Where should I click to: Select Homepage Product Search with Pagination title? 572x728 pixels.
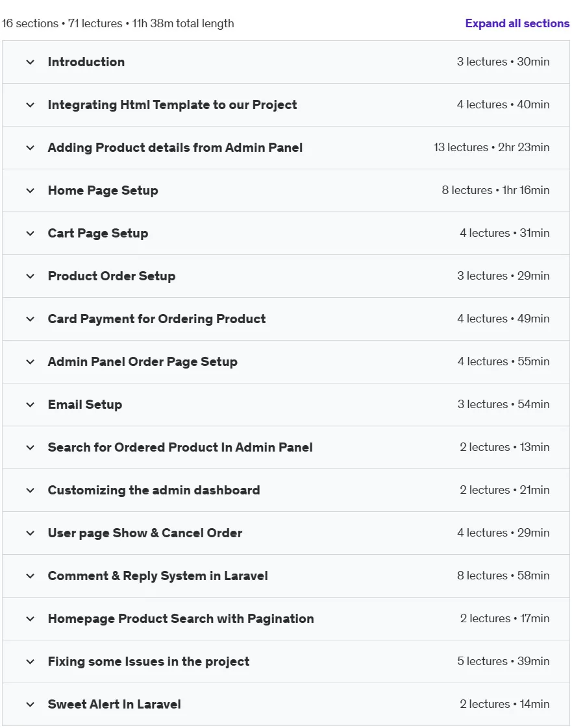[180, 619]
